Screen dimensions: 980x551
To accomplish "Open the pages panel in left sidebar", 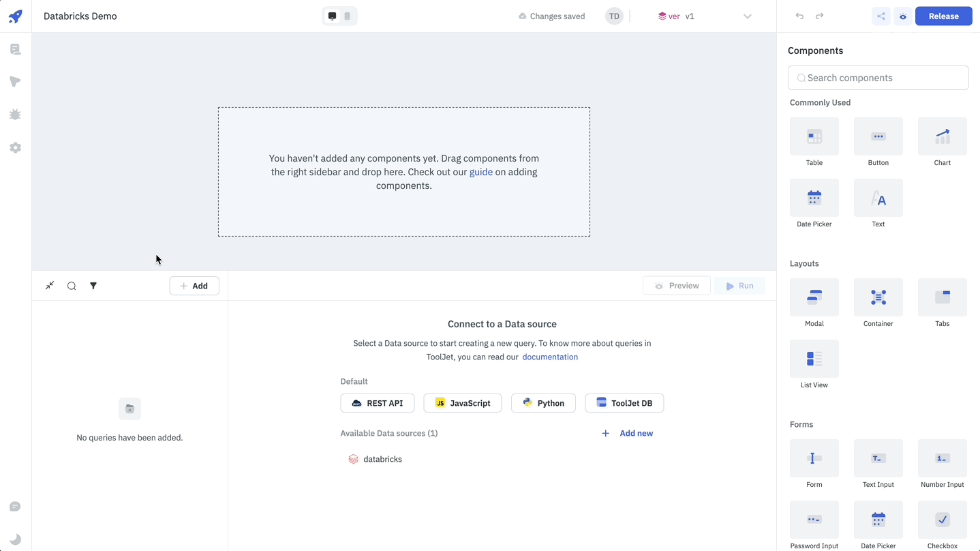I will pyautogui.click(x=15, y=49).
